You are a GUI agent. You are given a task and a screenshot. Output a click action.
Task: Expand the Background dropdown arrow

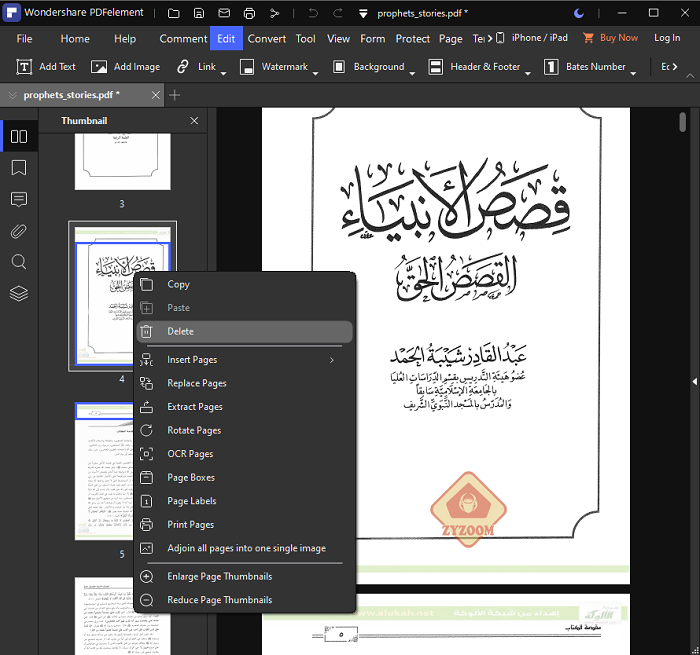412,73
